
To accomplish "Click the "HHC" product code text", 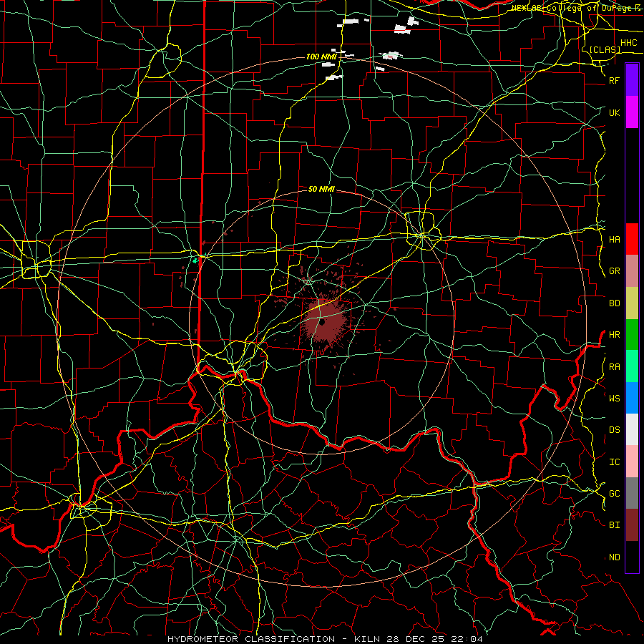I will tap(628, 43).
